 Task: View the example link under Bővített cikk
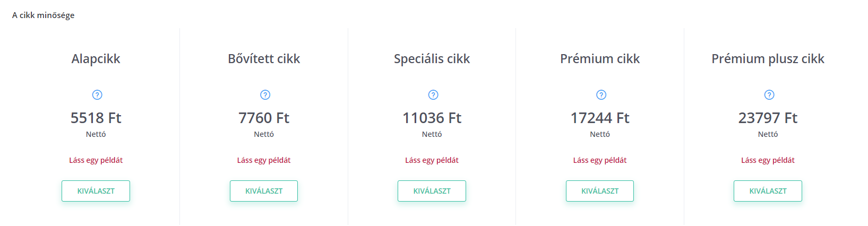pyautogui.click(x=264, y=160)
